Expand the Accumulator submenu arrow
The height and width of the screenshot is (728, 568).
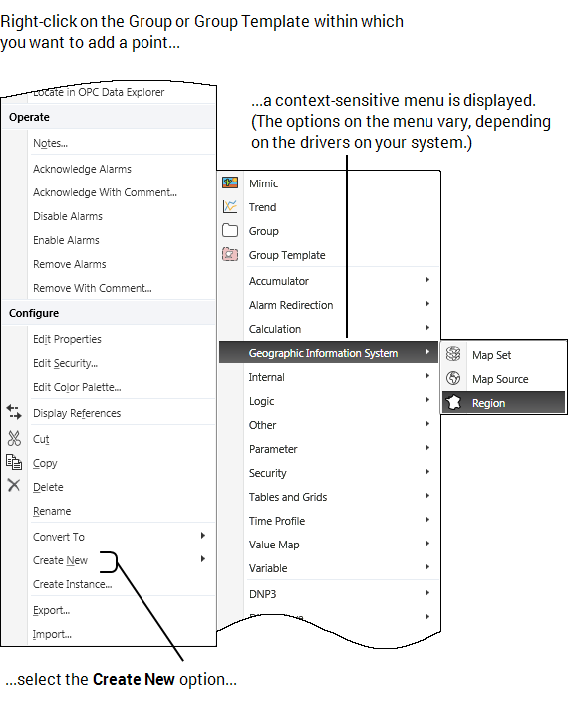(426, 280)
